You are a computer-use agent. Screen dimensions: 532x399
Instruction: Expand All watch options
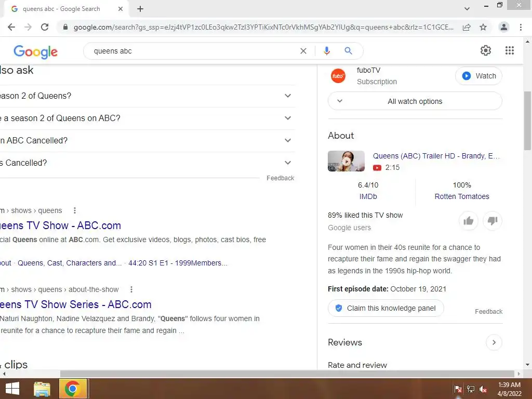pos(415,101)
